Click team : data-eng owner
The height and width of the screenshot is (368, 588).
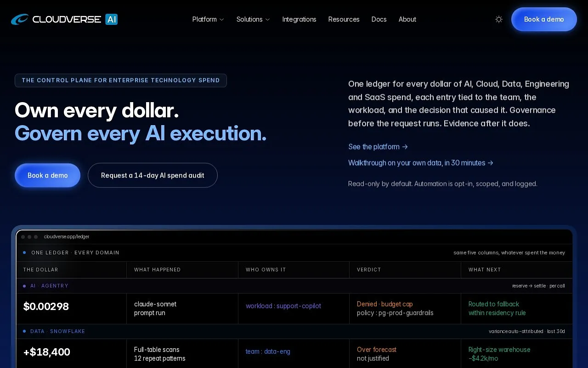click(x=268, y=351)
